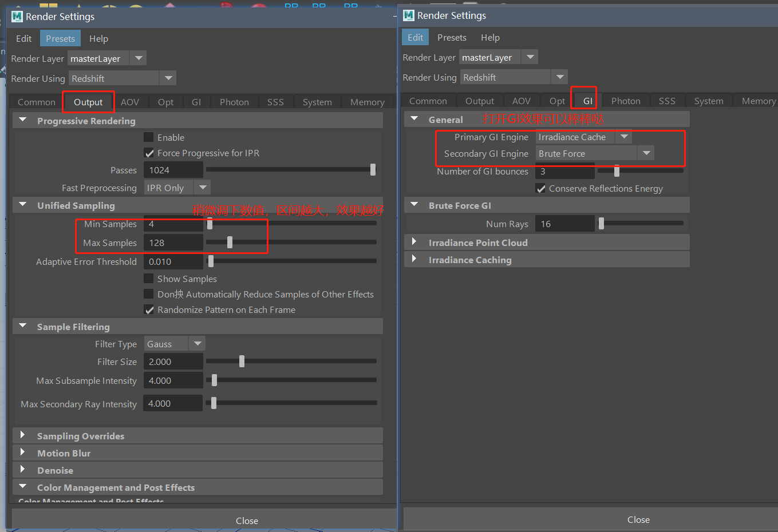Click the Number of GI bounces slider handle

pos(617,170)
